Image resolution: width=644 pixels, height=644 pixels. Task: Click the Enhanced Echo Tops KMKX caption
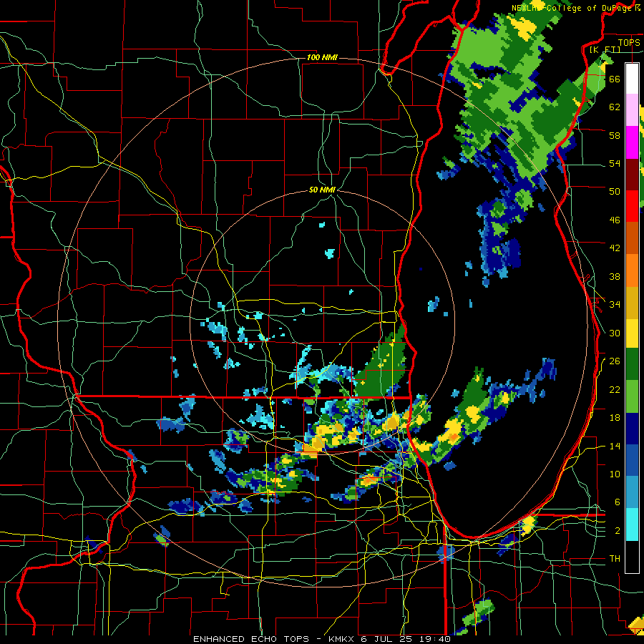tap(322, 639)
